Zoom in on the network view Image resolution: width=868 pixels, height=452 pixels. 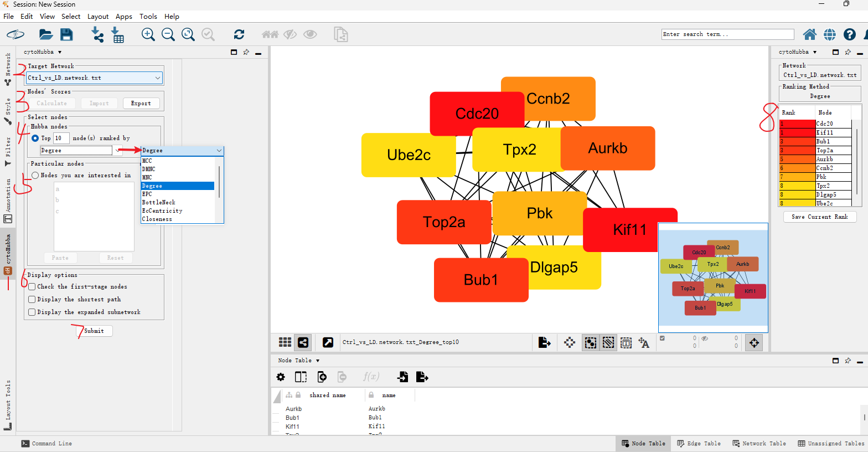click(148, 35)
